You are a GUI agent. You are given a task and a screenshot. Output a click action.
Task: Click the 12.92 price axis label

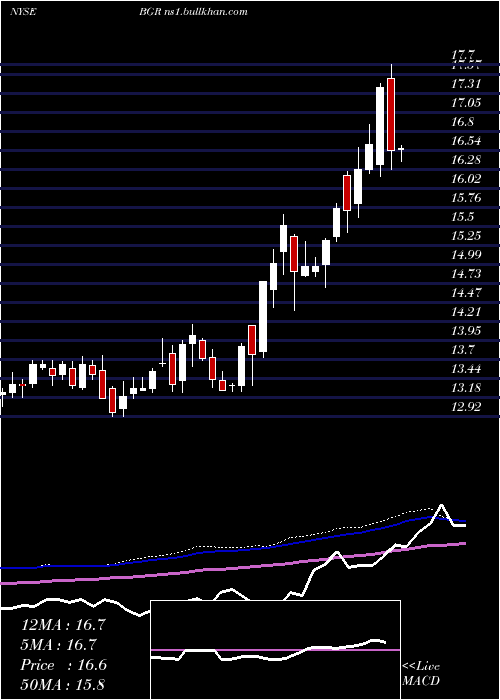point(466,406)
